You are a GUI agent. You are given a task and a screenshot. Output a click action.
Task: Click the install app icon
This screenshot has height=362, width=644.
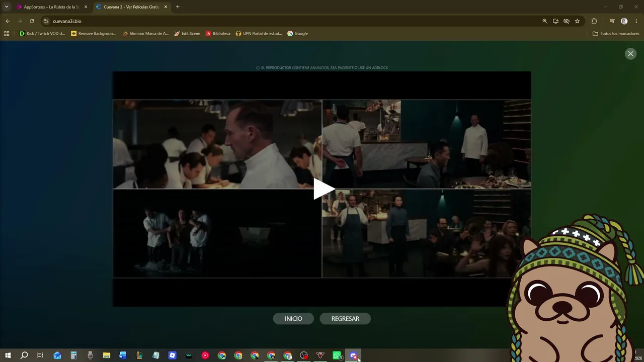click(x=555, y=21)
